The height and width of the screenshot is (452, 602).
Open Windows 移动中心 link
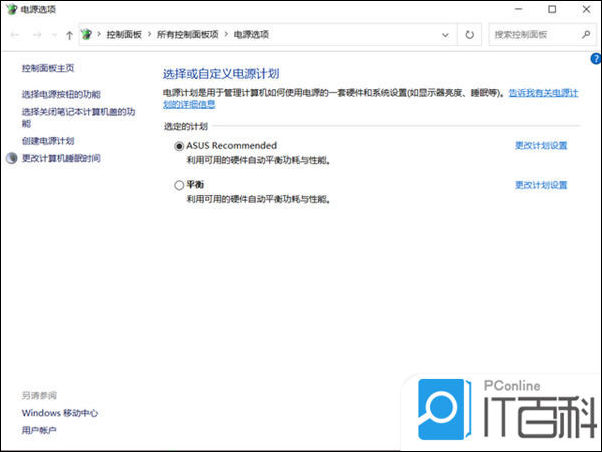point(60,413)
